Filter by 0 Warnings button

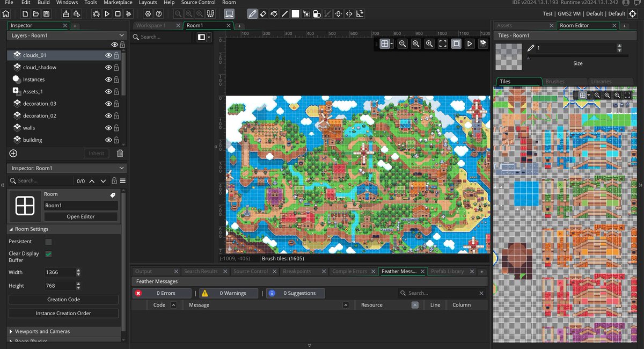pyautogui.click(x=229, y=293)
